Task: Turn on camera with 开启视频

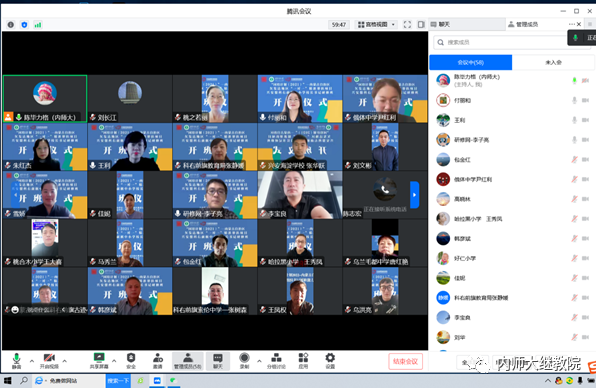Action: (49, 361)
